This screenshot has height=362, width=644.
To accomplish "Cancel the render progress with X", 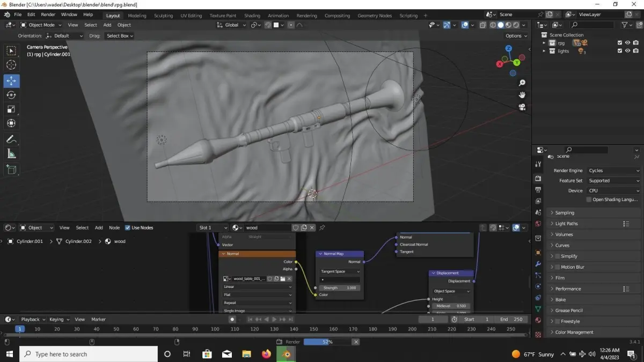I will pos(355,342).
